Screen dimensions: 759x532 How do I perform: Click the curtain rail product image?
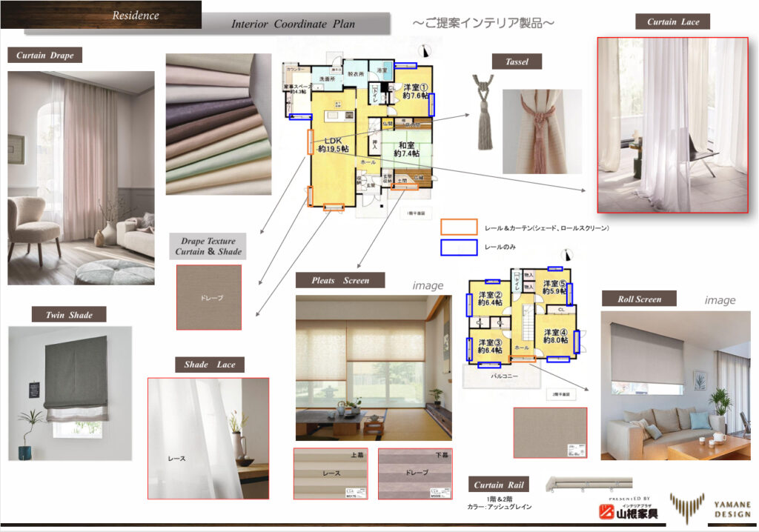point(589,485)
